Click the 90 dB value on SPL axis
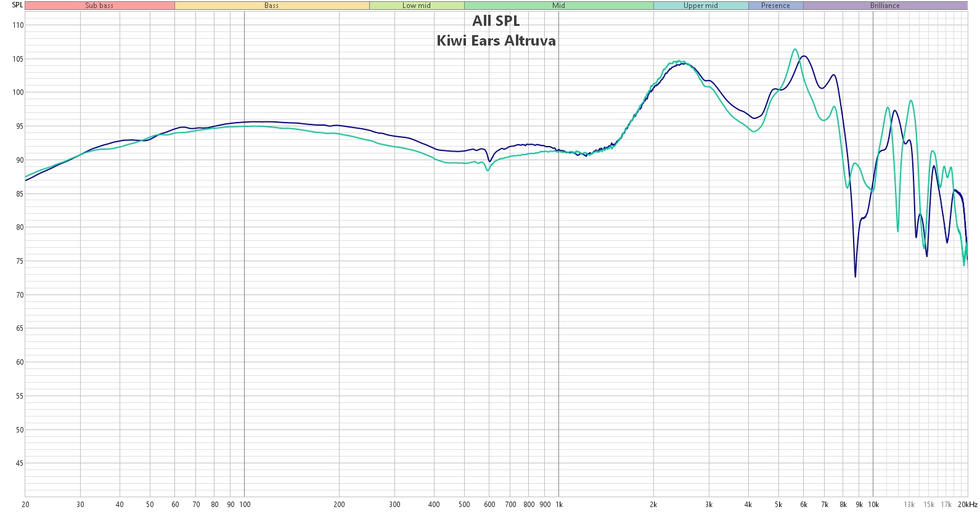 pos(20,160)
